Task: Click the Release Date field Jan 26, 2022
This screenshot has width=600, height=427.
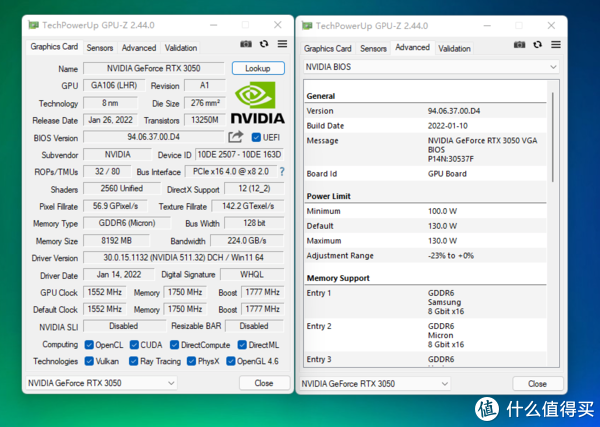Action: [x=111, y=120]
